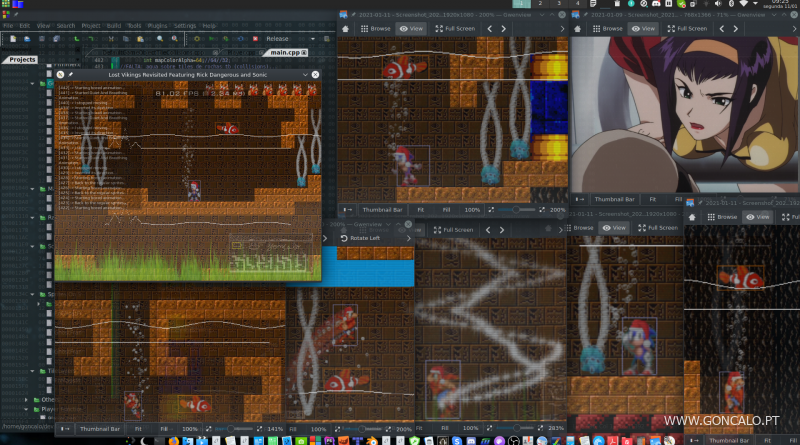Click previous arrow in the 283% Gwenview window

488,230
